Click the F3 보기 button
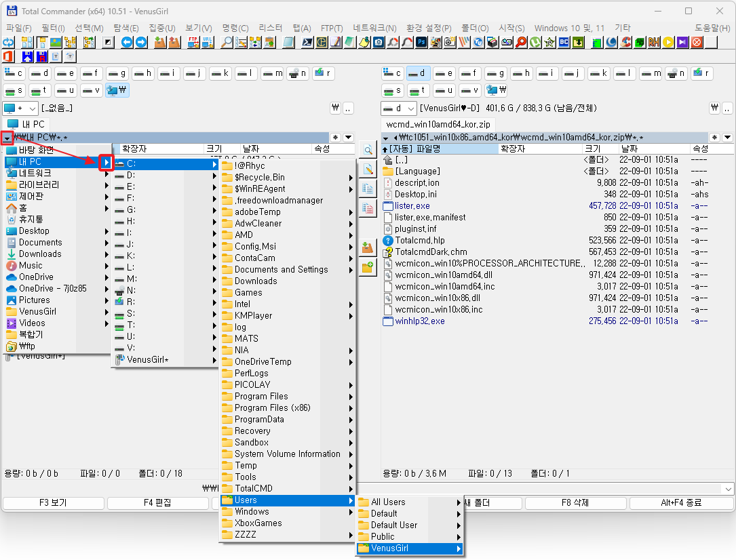 click(53, 503)
